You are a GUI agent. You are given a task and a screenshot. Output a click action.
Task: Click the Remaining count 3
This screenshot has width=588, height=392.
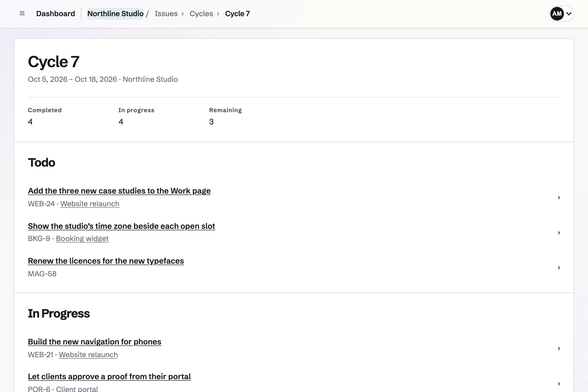click(x=211, y=122)
